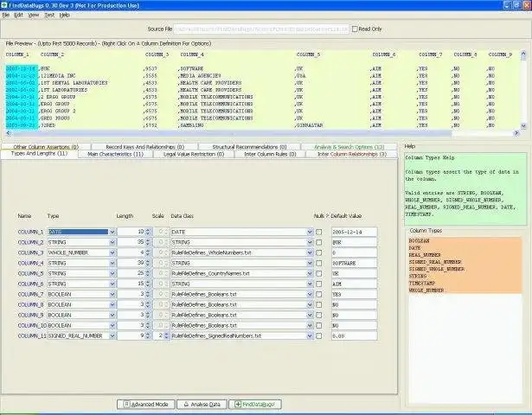
Task: Open the File menu
Action: point(6,15)
